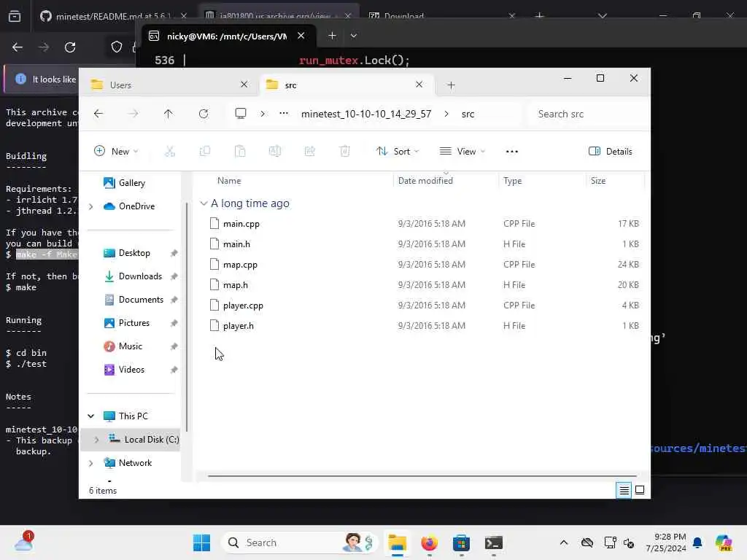Open the See more options menu

pos(511,152)
